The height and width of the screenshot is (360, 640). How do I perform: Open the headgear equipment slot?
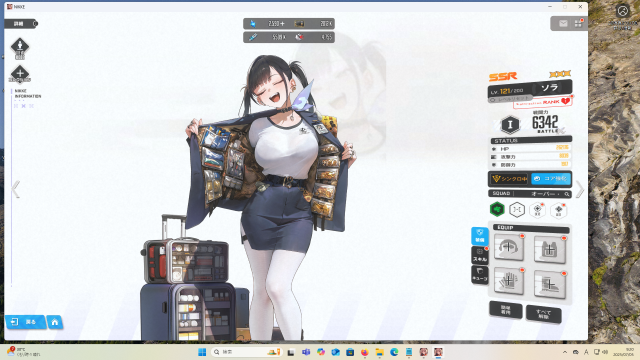[509, 247]
